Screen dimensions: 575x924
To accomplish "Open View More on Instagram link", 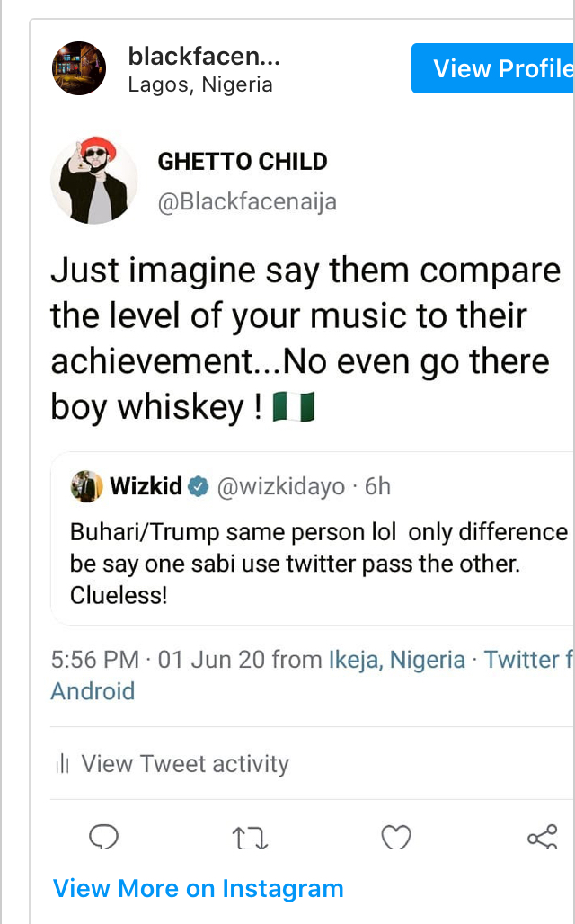I will click(x=198, y=889).
